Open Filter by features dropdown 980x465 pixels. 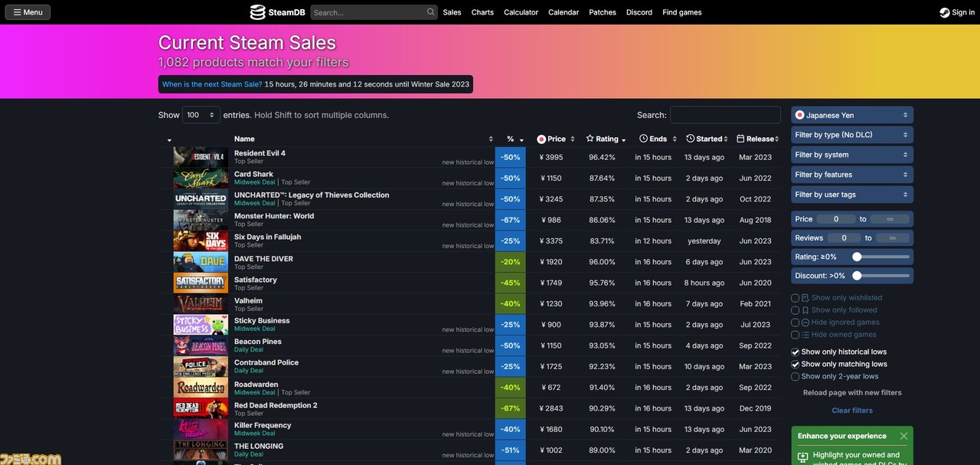pos(852,175)
